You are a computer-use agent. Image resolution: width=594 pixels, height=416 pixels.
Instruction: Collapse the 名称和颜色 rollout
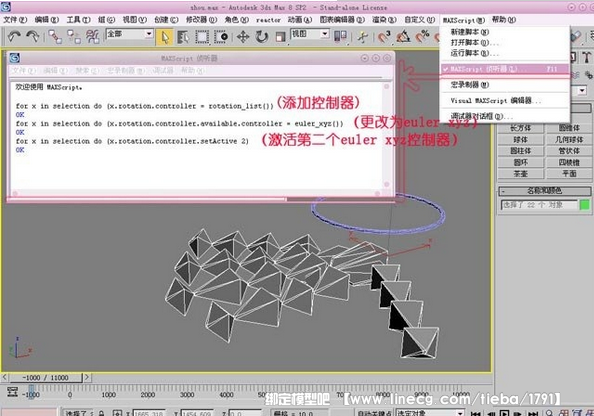pos(544,191)
